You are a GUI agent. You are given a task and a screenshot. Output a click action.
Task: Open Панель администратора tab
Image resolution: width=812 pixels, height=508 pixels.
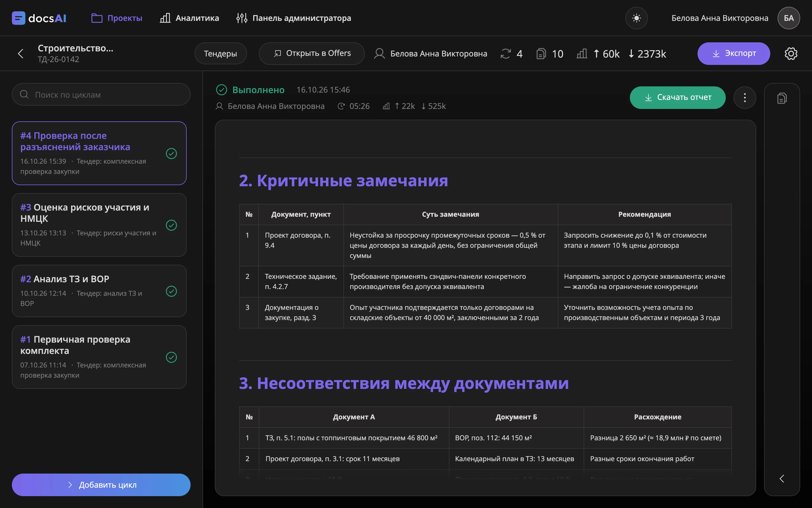[x=294, y=18]
